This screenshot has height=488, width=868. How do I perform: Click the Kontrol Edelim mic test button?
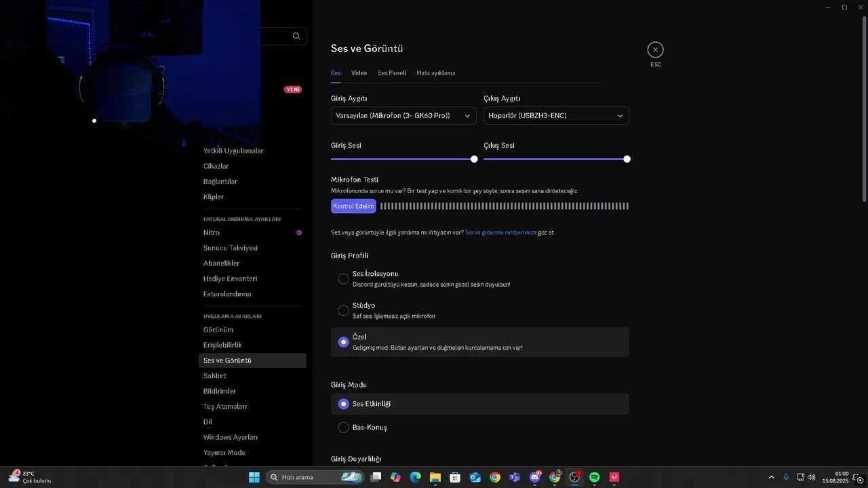click(x=353, y=206)
